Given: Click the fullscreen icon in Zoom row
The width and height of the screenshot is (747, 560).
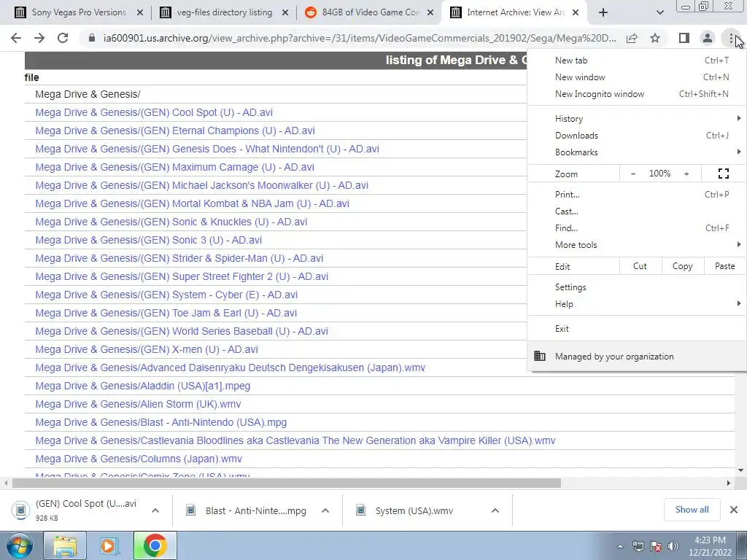Looking at the screenshot, I should click(x=723, y=174).
